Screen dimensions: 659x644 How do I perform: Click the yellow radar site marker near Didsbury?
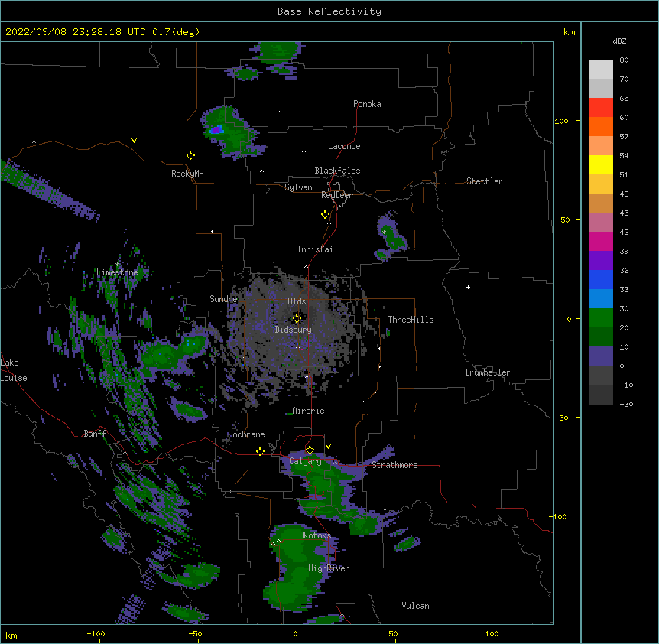(x=297, y=319)
